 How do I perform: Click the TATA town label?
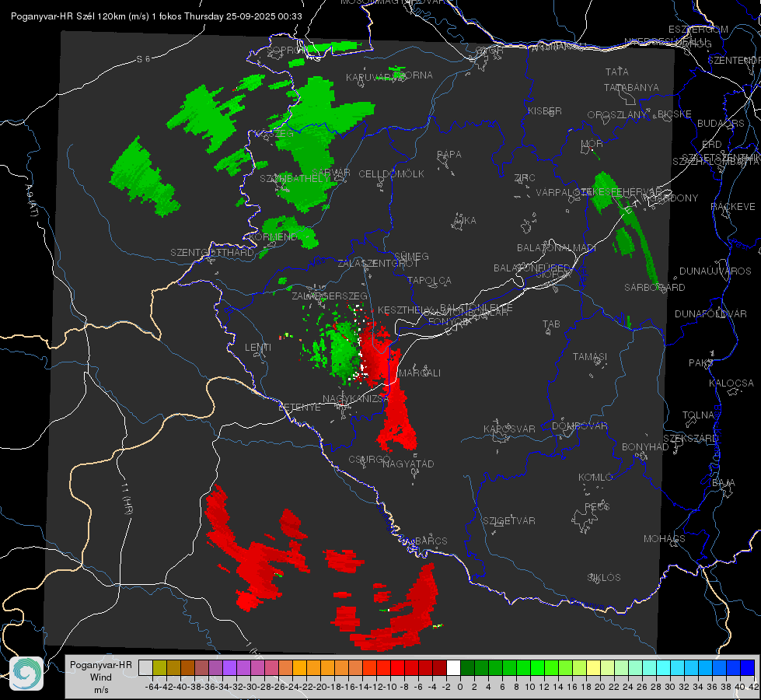click(x=617, y=72)
